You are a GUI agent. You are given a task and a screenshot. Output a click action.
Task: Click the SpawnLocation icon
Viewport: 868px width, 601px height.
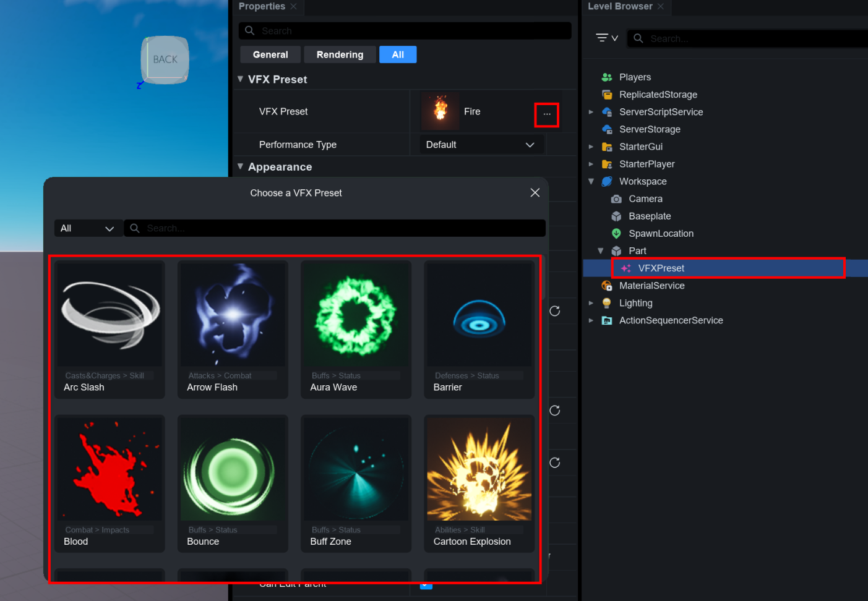[x=616, y=234]
